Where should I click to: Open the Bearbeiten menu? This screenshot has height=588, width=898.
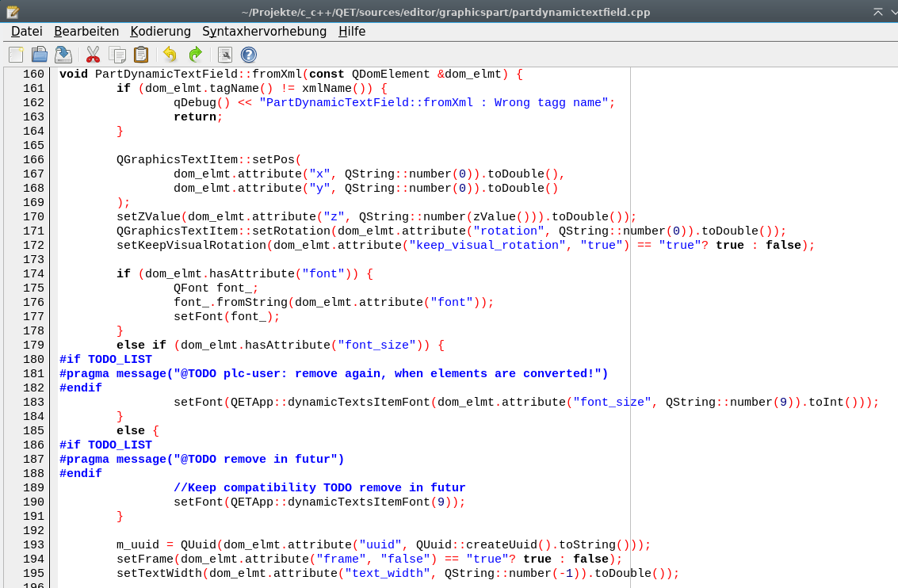[x=86, y=32]
